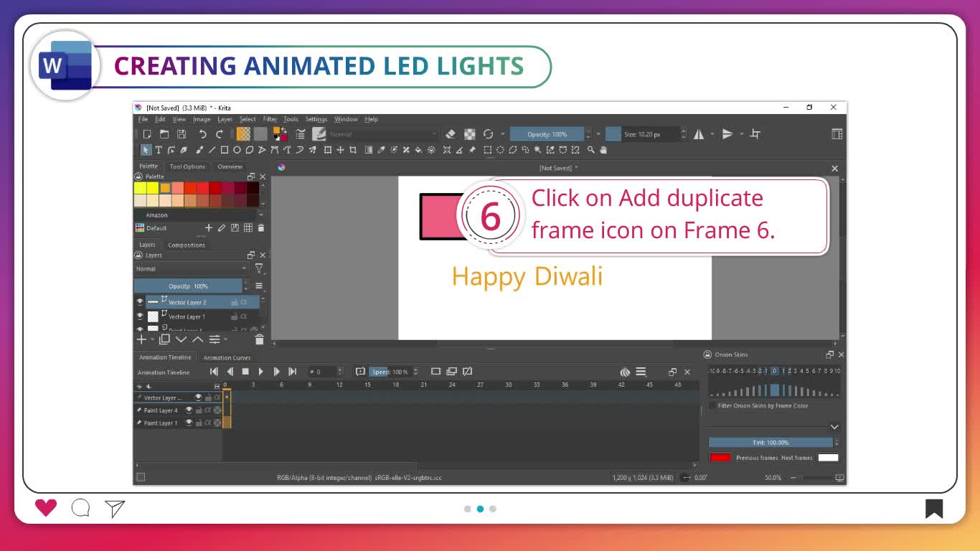Jump to first frame button
The height and width of the screenshot is (551, 980).
click(214, 372)
